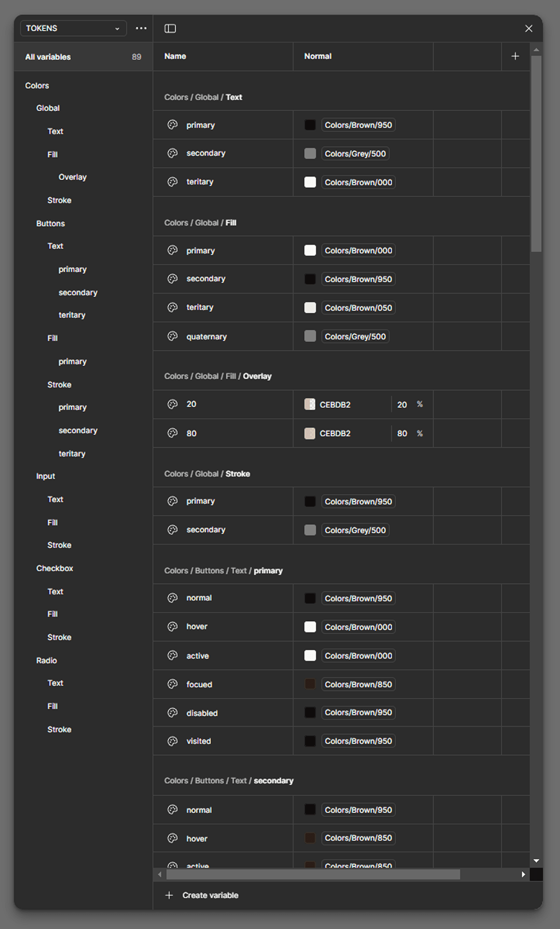Click color icon of Overlay 20 row

click(x=173, y=404)
